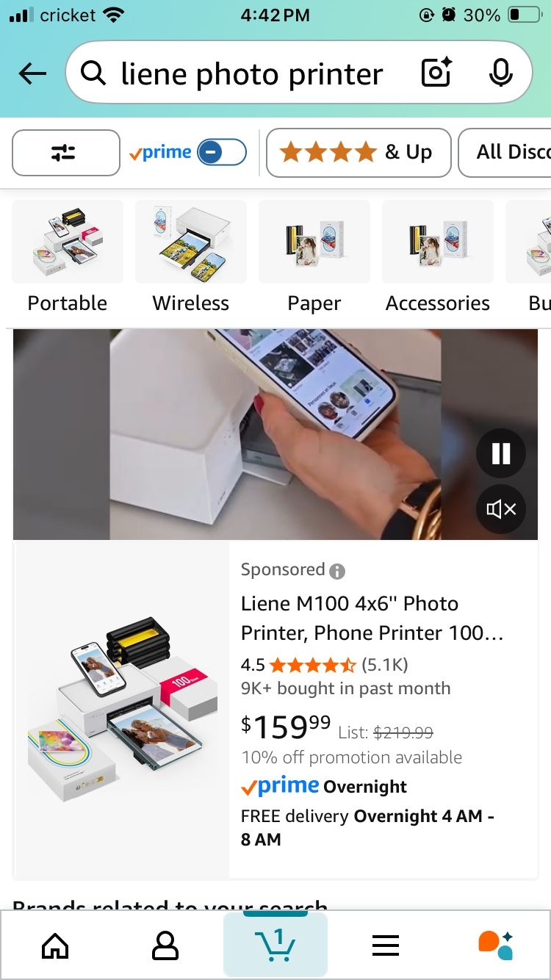Tap the back arrow icon
This screenshot has width=551, height=980.
tap(32, 73)
